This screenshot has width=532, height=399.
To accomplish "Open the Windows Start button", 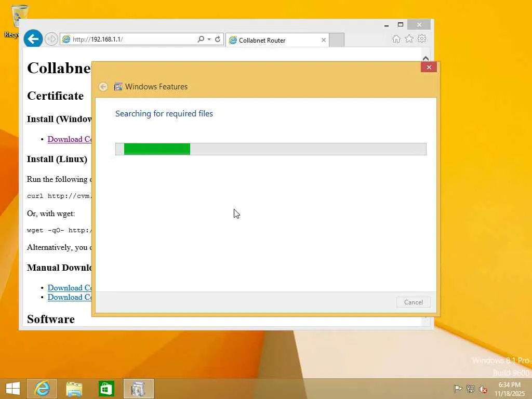I will [x=13, y=389].
